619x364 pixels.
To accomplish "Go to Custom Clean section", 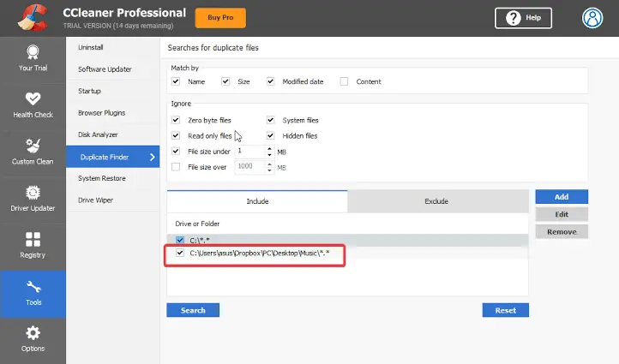I will 33,152.
